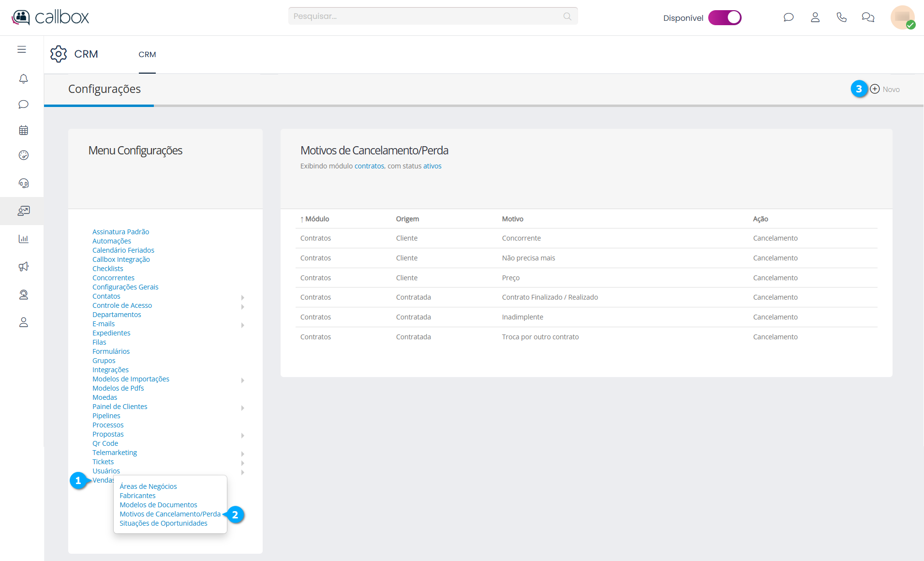924x561 pixels.
Task: Expand the Telemarketing submenu arrow
Action: point(242,454)
